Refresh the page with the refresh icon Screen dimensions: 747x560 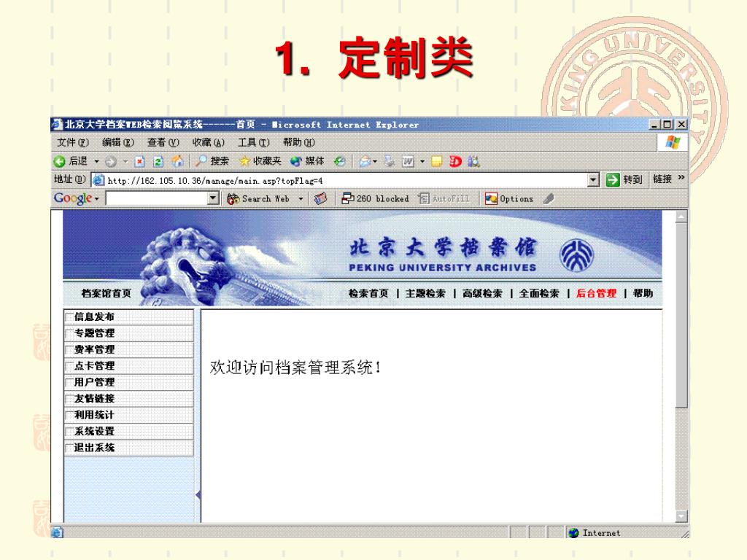tap(158, 162)
